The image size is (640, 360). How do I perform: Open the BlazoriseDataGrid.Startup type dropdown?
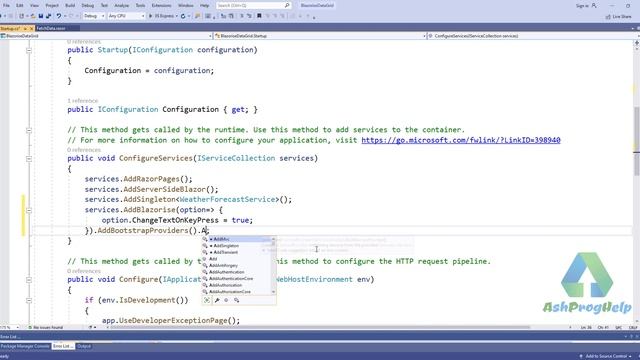320,36
